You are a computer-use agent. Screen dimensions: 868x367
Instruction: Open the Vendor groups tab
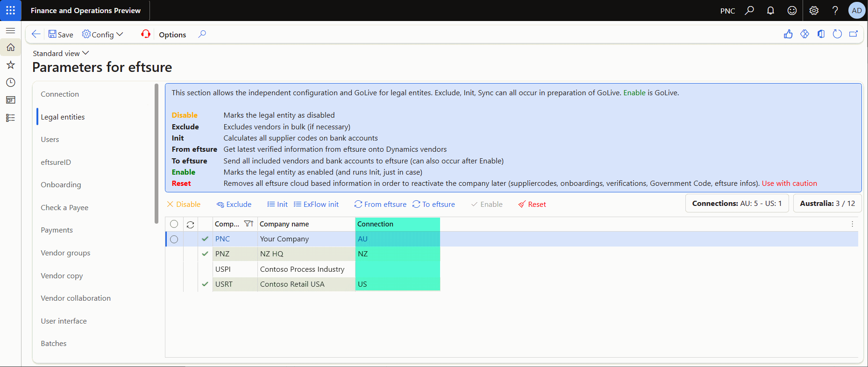pos(65,253)
